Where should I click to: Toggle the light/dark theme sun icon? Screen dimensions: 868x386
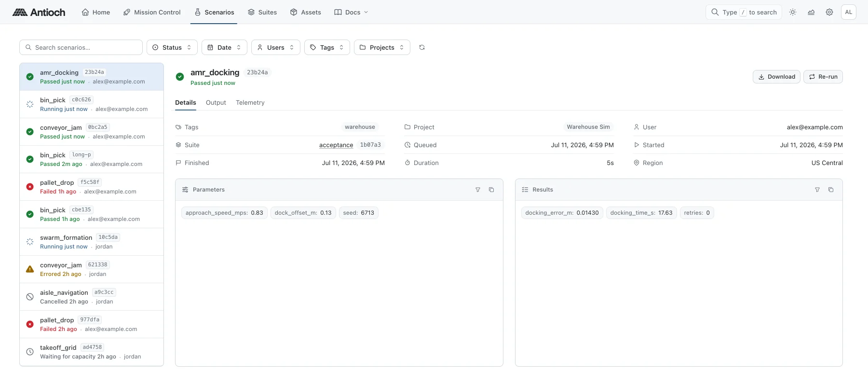pos(793,12)
